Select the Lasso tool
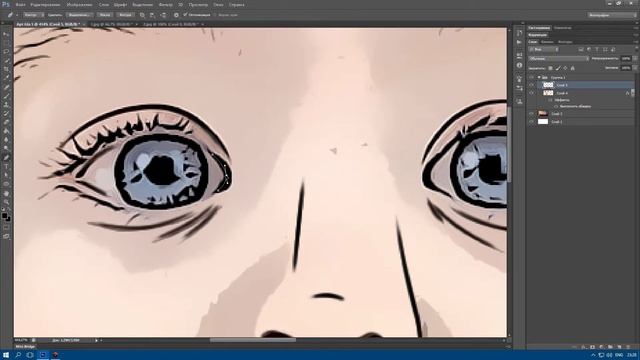 point(6,52)
